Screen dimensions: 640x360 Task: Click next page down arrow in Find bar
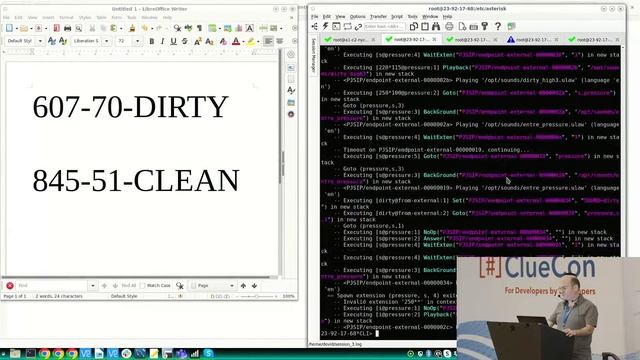254,286
